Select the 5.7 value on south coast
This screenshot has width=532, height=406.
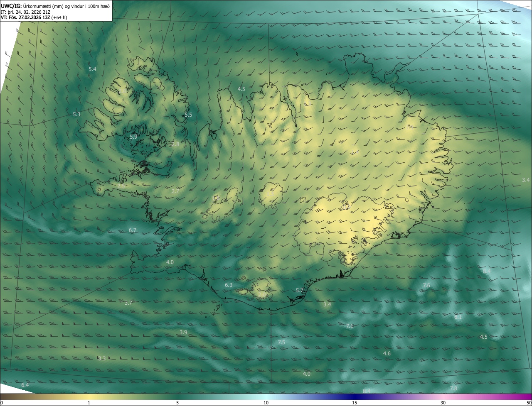coord(300,291)
